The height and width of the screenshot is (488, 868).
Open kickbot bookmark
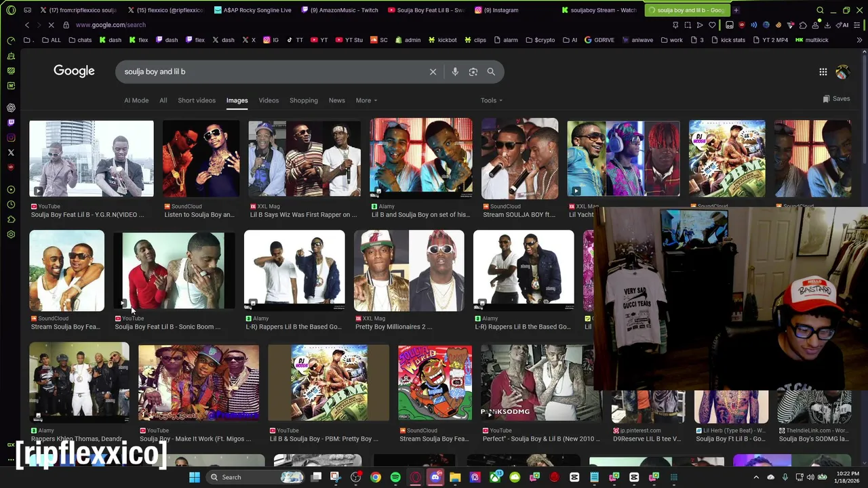pos(442,40)
